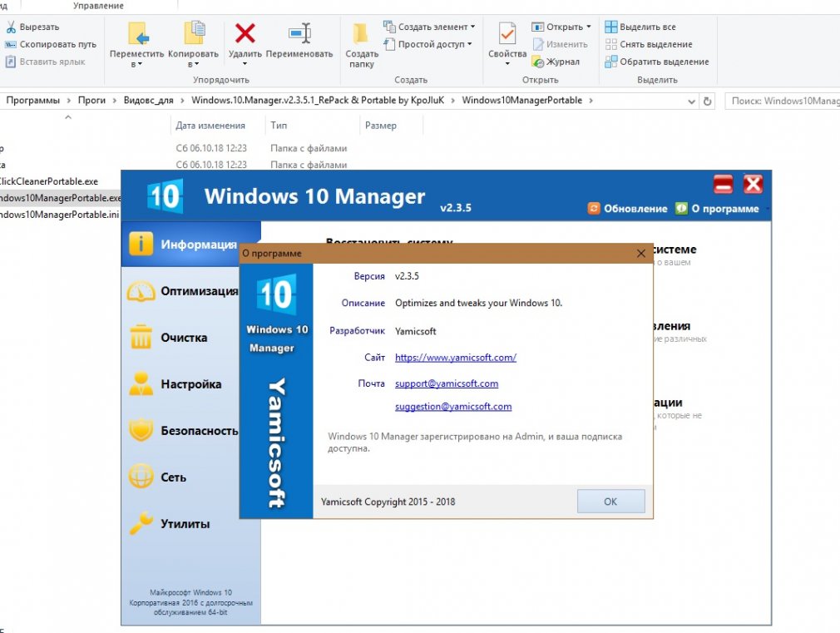Click the red X Удалить icon

coord(245,33)
